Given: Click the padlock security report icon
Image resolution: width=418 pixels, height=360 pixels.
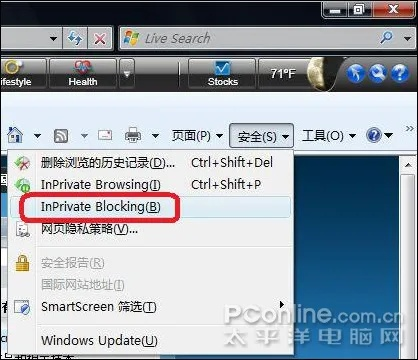Looking at the screenshot, I should point(22,263).
